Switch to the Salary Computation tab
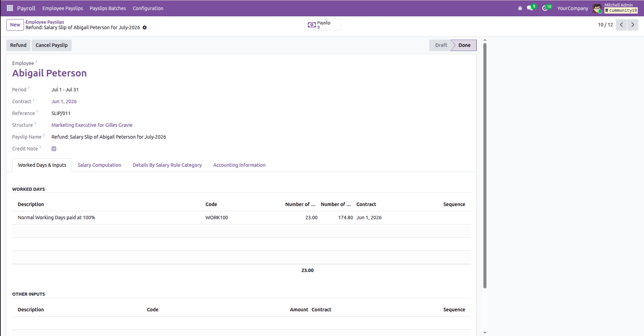Image resolution: width=644 pixels, height=336 pixels. (99, 165)
